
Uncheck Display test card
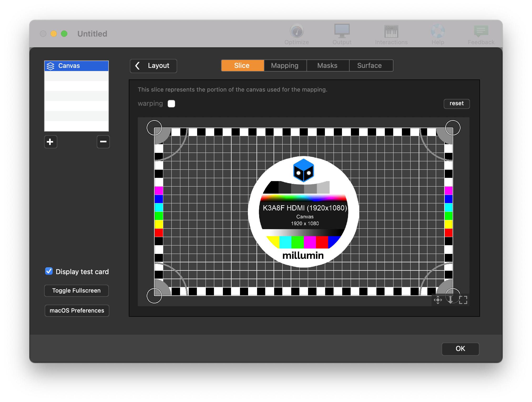coord(49,271)
